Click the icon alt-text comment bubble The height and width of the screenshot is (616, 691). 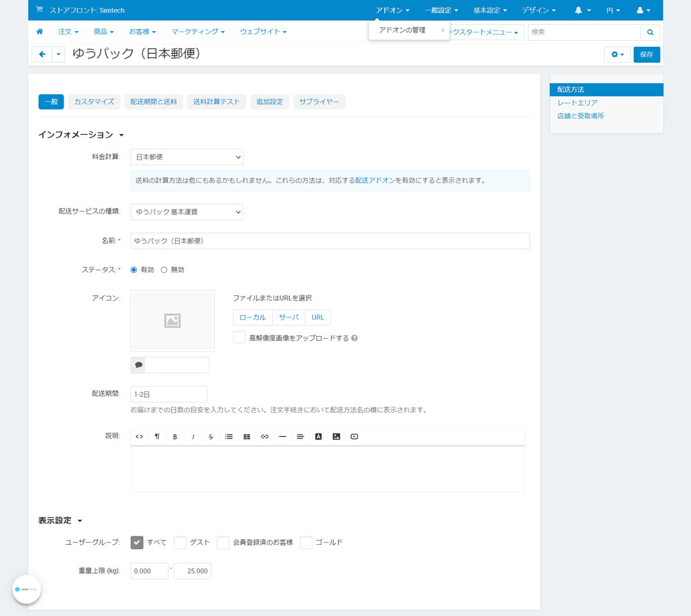coord(138,365)
